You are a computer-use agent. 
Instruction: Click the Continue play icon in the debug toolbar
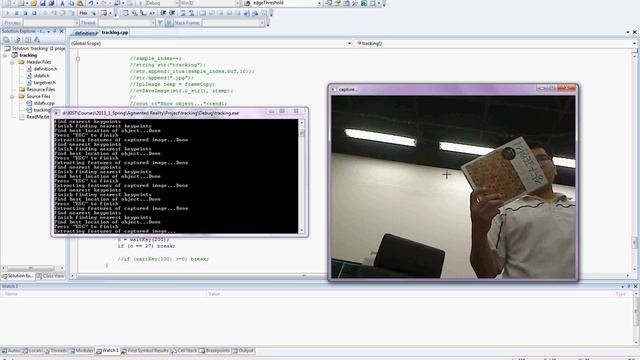[x=7, y=13]
